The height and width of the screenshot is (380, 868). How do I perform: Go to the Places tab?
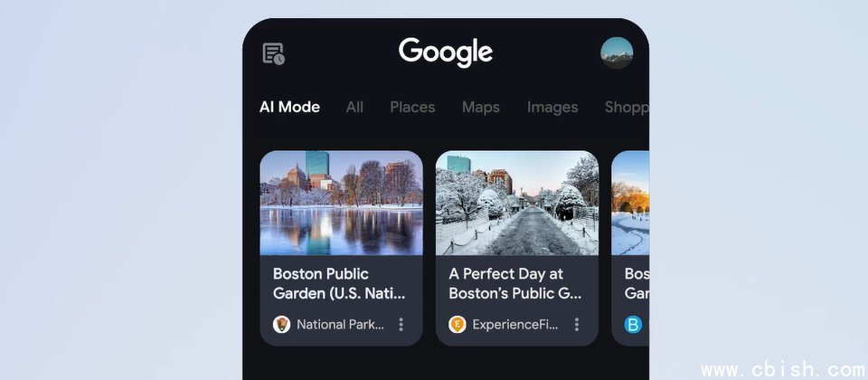[x=412, y=107]
